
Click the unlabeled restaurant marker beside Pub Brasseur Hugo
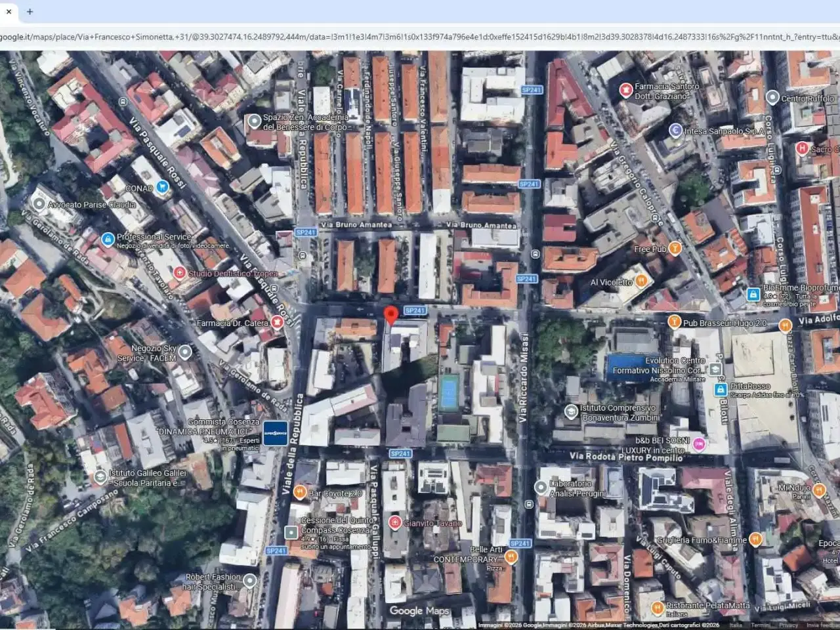click(x=785, y=325)
